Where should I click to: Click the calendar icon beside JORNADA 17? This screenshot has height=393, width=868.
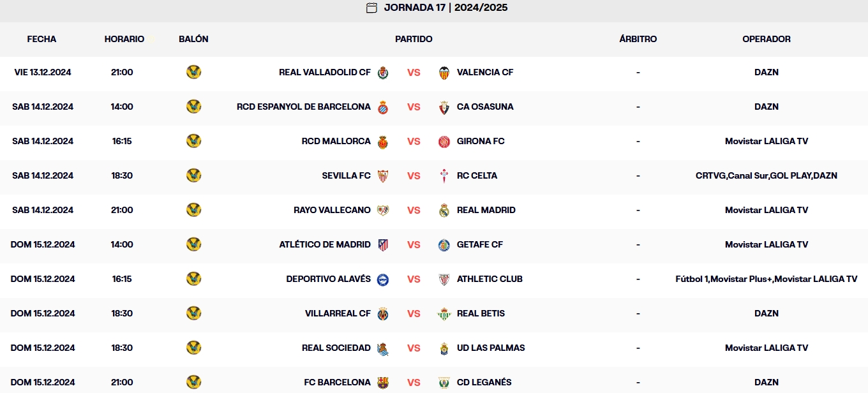point(373,8)
